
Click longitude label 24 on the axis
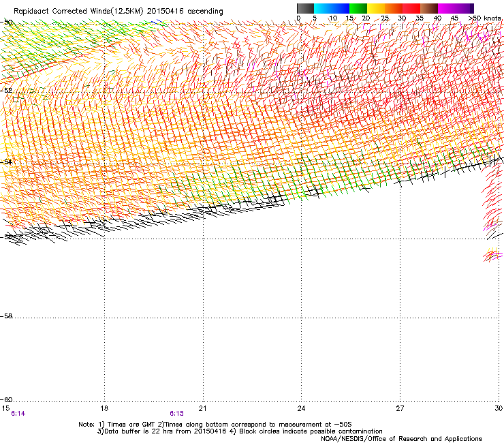point(301,408)
